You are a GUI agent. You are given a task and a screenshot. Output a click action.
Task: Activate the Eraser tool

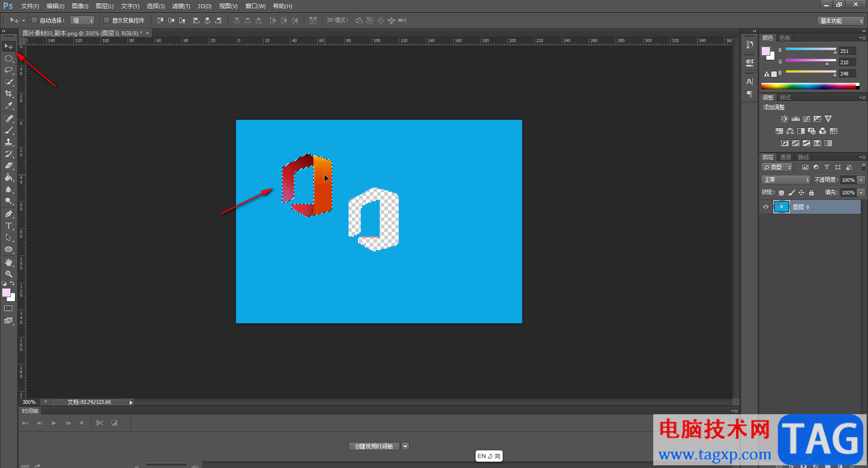[9, 165]
